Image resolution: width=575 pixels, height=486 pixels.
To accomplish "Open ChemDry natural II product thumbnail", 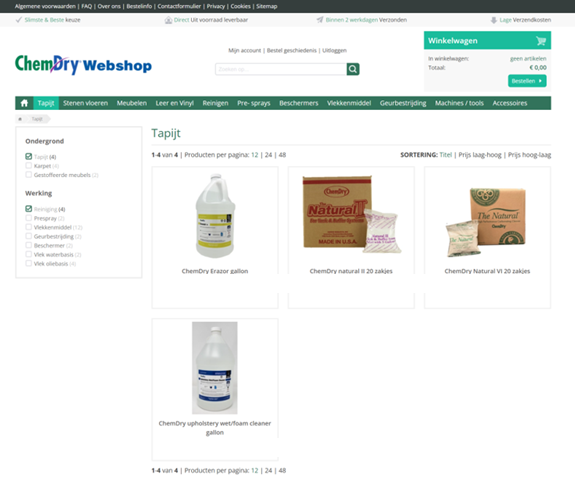I will tap(351, 215).
